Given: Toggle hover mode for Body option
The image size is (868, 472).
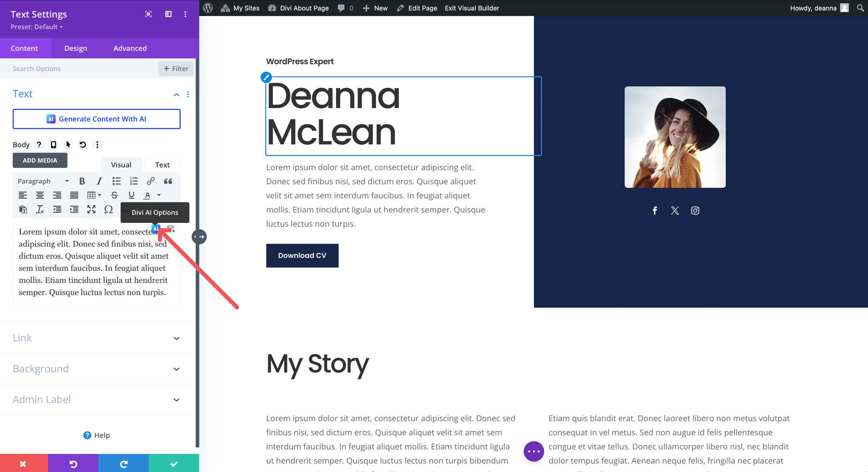Looking at the screenshot, I should (68, 145).
